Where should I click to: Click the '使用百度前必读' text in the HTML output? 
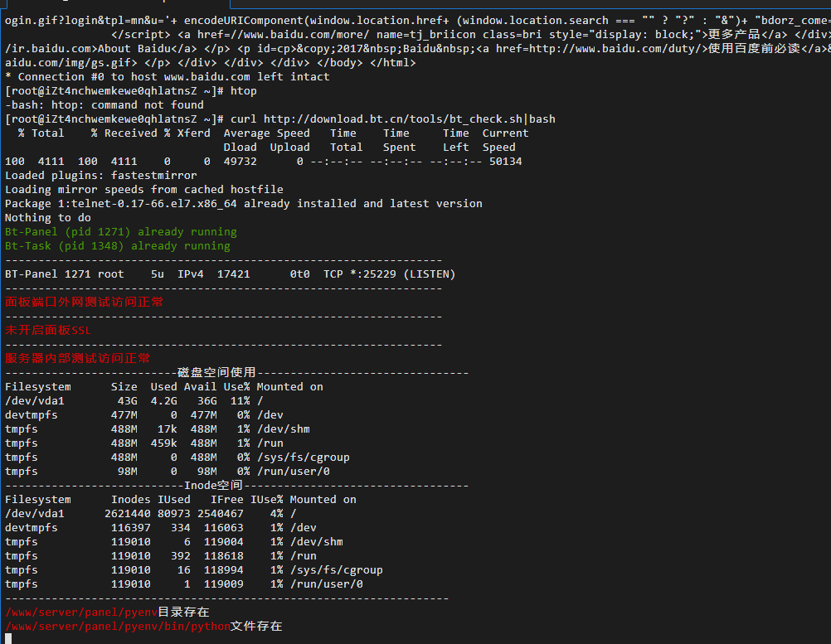[754, 49]
